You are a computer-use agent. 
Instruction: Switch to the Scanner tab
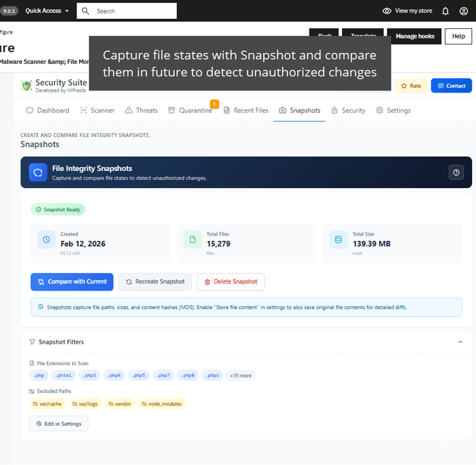point(97,110)
